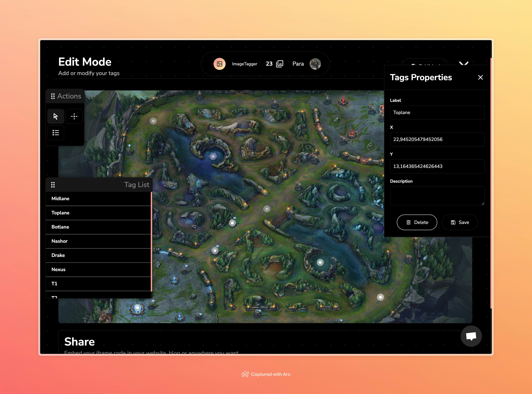Select Nashor in the Tag List
532x394 pixels.
click(98, 241)
